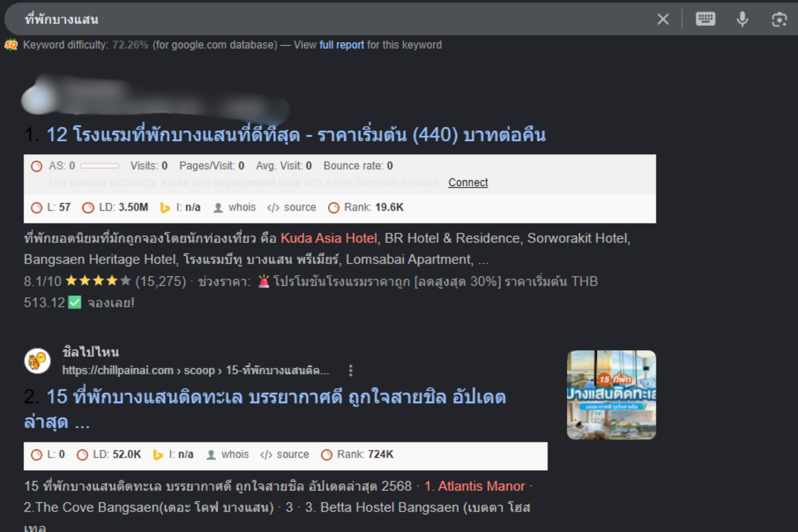Click the SEOquake logo icon beside Keyword difficulty
This screenshot has height=532, width=798.
pos(11,45)
